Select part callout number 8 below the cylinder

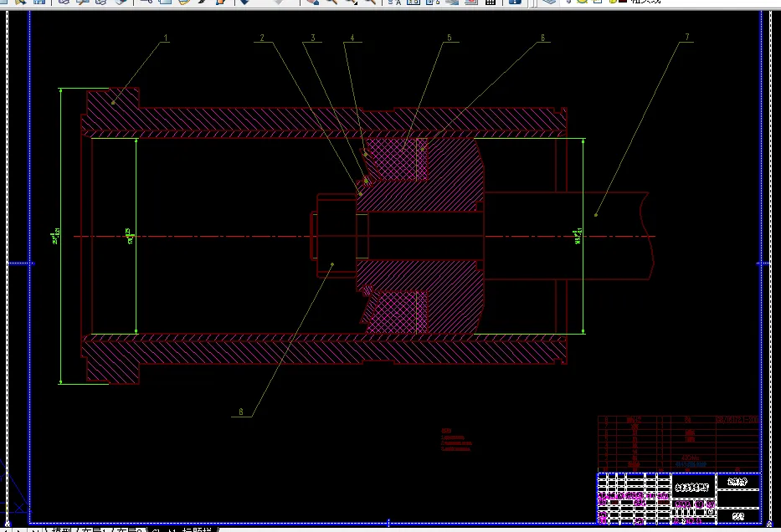click(241, 412)
